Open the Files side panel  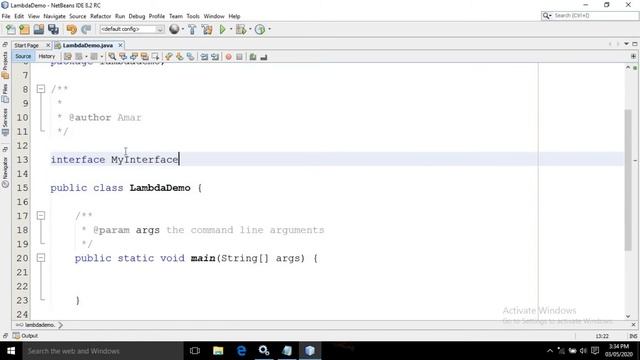[5, 93]
